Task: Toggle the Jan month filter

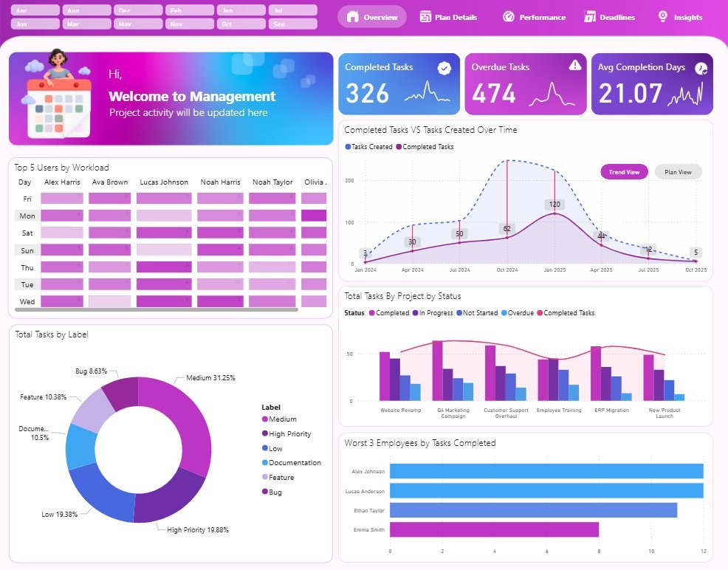Action: coord(241,10)
